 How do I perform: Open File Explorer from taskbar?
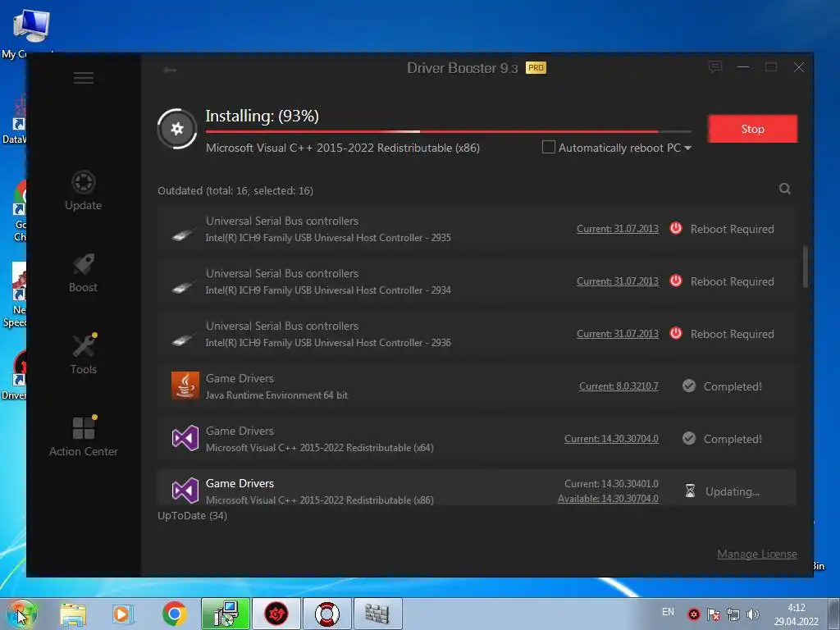coord(73,614)
